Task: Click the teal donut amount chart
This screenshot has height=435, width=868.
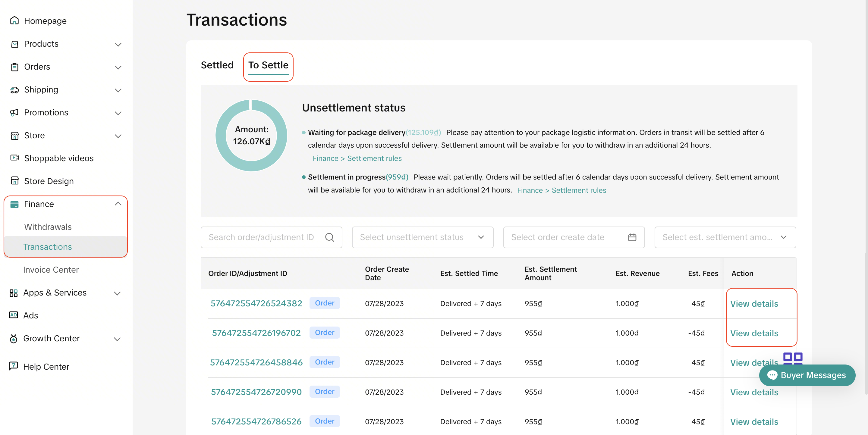Action: [251, 135]
